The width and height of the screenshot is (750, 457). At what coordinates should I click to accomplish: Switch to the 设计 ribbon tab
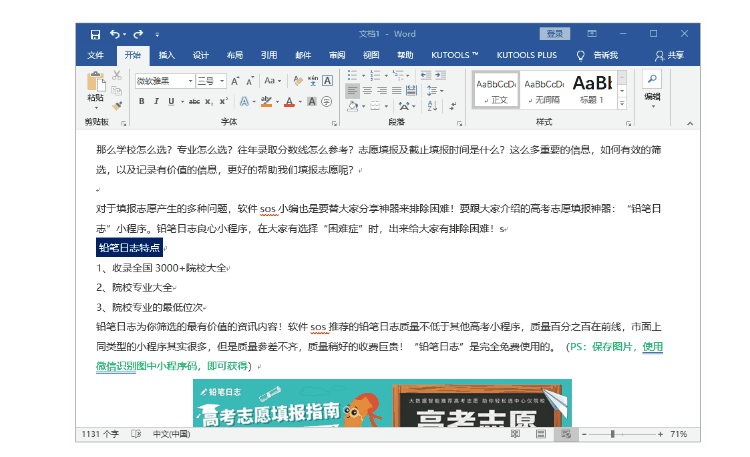click(201, 56)
